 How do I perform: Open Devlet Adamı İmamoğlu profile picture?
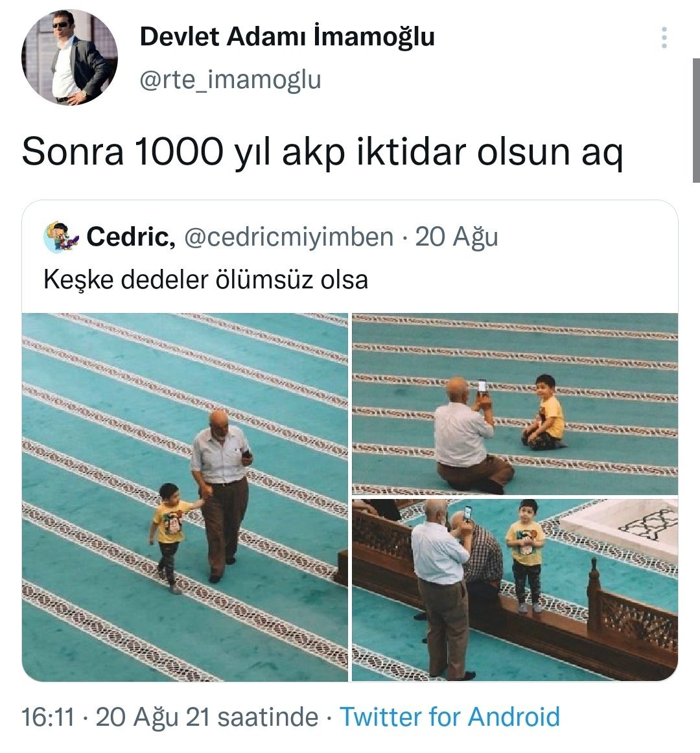pyautogui.click(x=69, y=57)
